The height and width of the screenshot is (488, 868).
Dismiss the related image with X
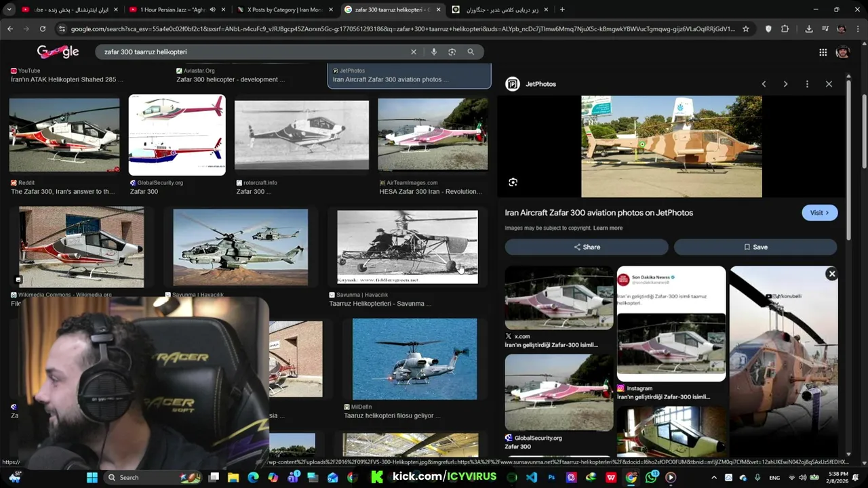(831, 274)
